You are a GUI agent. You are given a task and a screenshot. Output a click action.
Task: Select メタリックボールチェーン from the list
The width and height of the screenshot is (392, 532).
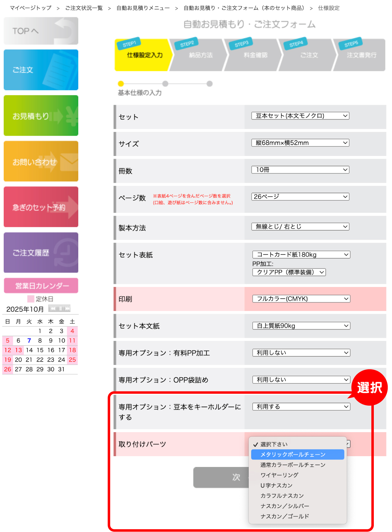[x=293, y=455]
